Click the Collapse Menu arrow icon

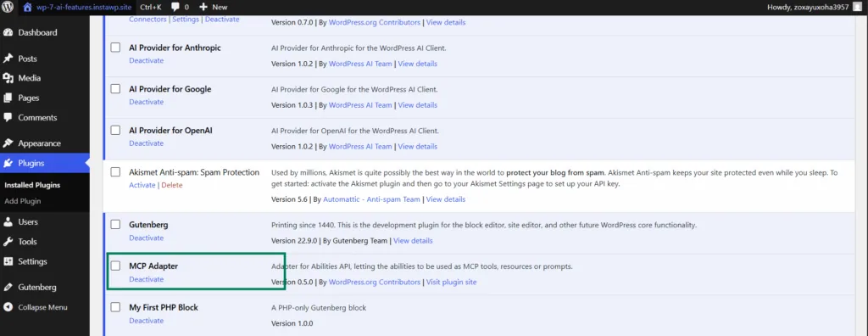tap(8, 307)
